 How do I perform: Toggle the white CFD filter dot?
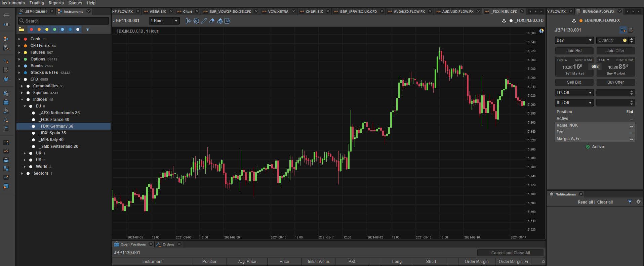tap(78, 30)
